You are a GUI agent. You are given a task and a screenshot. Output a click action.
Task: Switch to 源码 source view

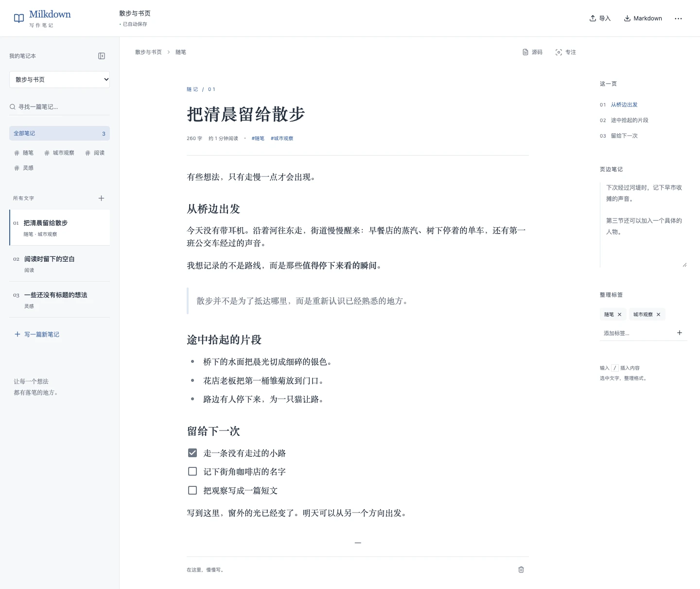532,52
